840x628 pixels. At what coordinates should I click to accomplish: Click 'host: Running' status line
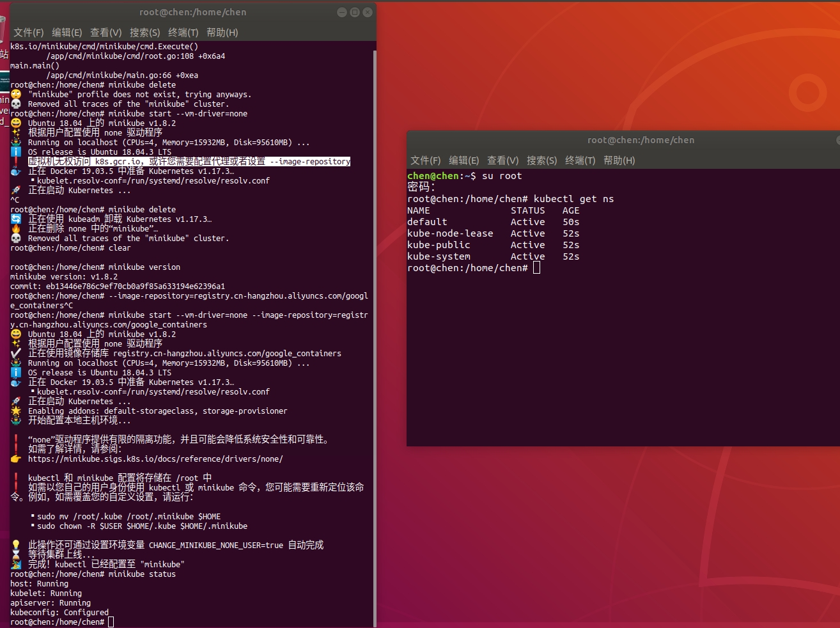coord(39,584)
